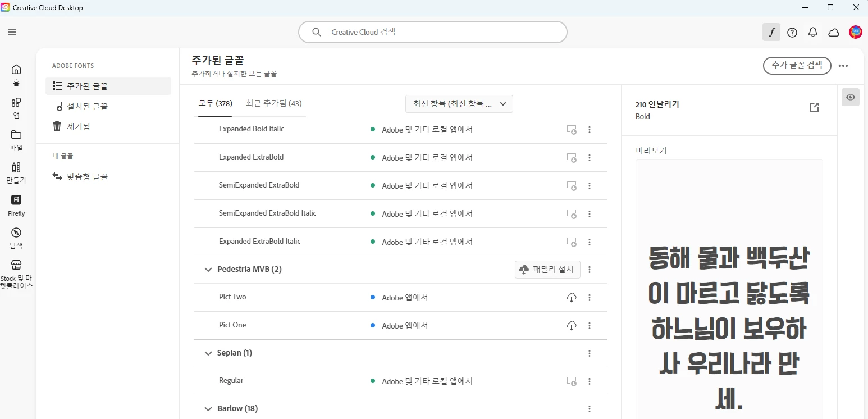Open options menu for Pict One

coord(590,326)
